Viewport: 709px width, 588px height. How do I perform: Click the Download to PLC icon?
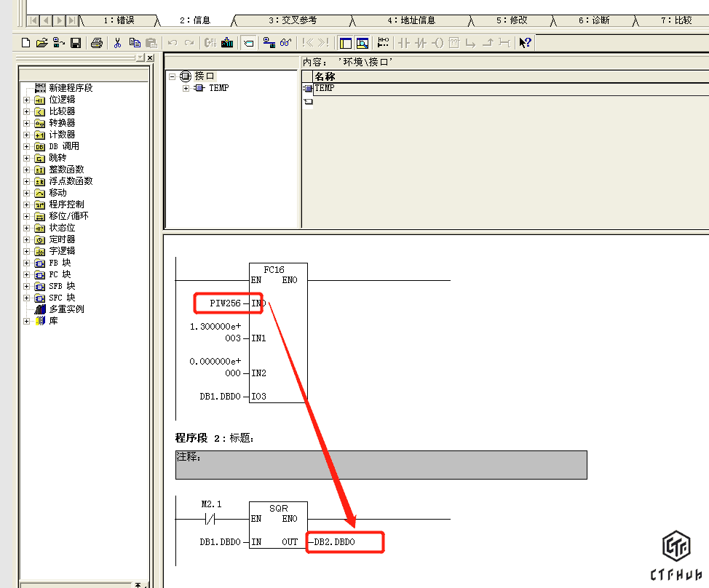[227, 43]
